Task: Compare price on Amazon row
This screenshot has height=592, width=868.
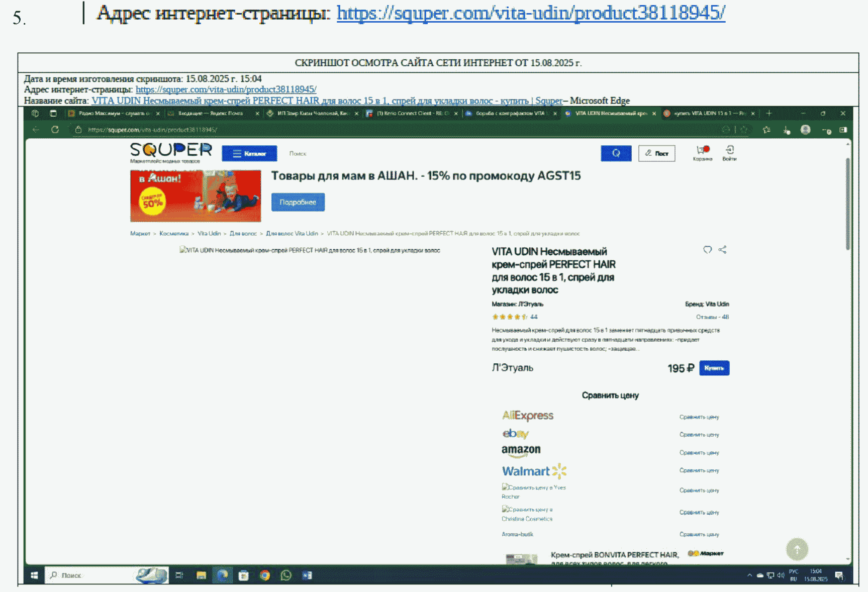Action: point(699,453)
